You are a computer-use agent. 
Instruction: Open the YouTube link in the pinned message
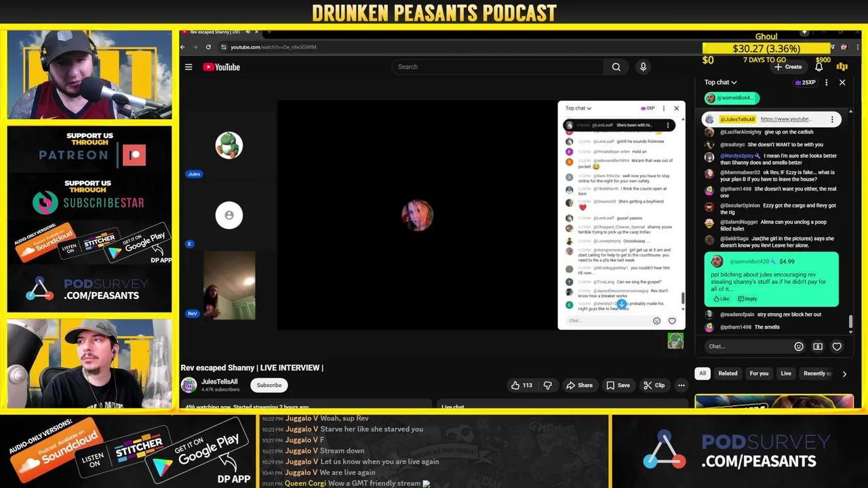(785, 119)
